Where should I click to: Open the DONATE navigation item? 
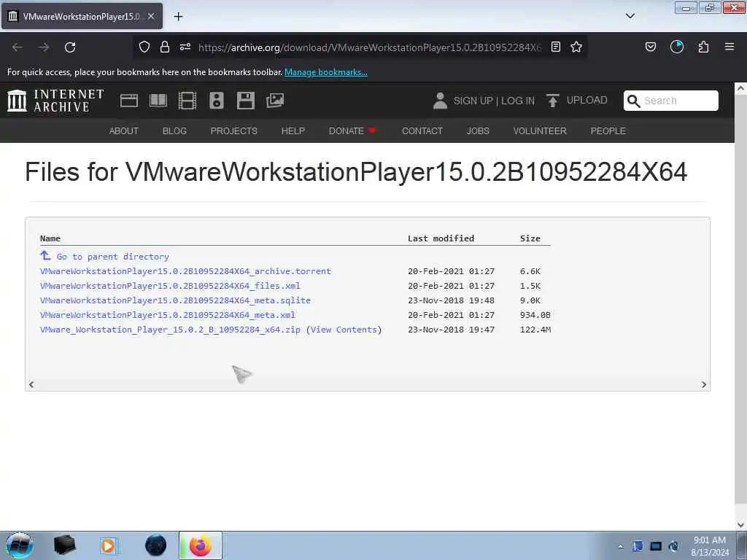pyautogui.click(x=352, y=131)
